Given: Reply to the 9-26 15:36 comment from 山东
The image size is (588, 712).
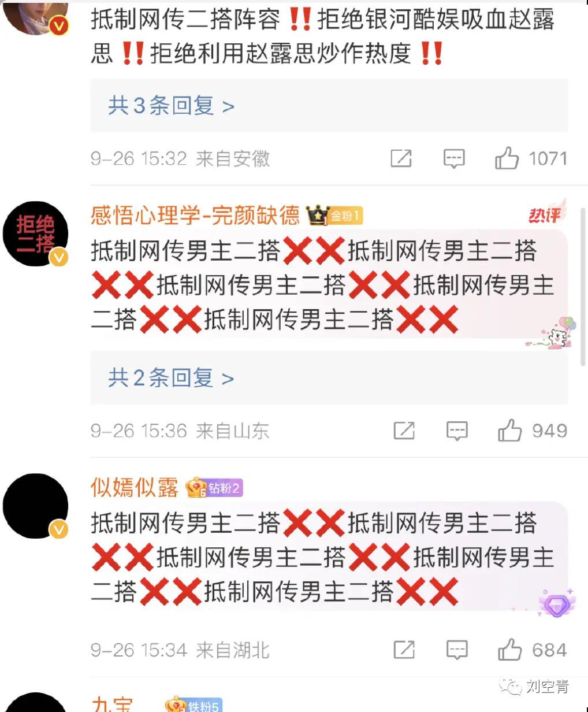Looking at the screenshot, I should click(x=457, y=431).
